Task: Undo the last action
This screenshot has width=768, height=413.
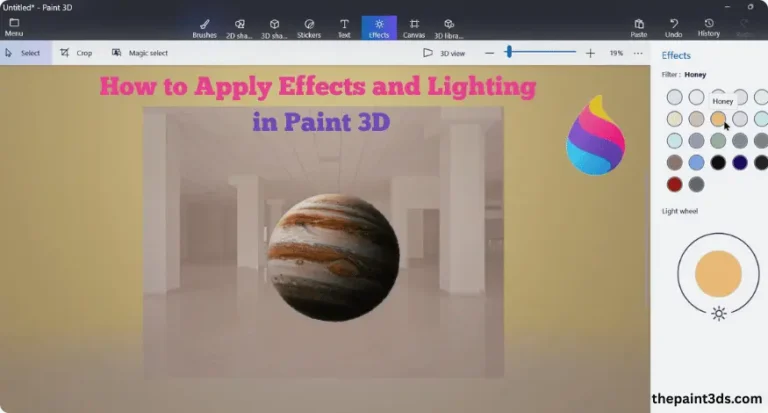Action: coord(673,28)
